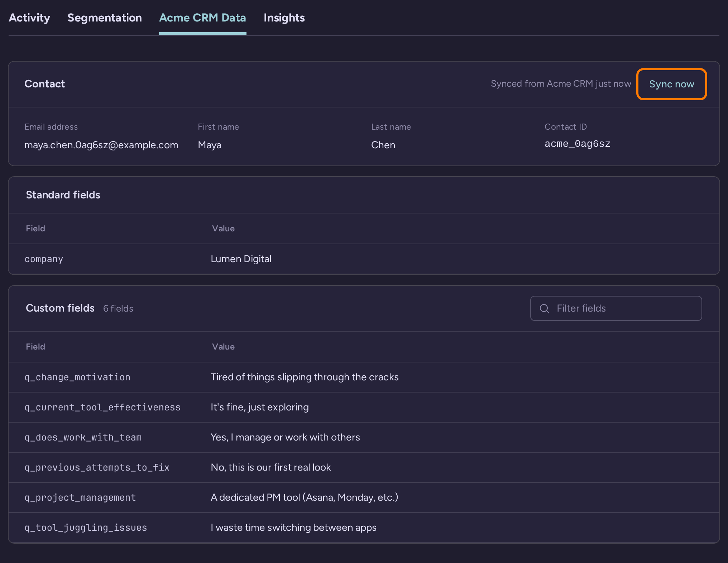This screenshot has height=563, width=728.
Task: Click the company field name
Action: click(44, 259)
